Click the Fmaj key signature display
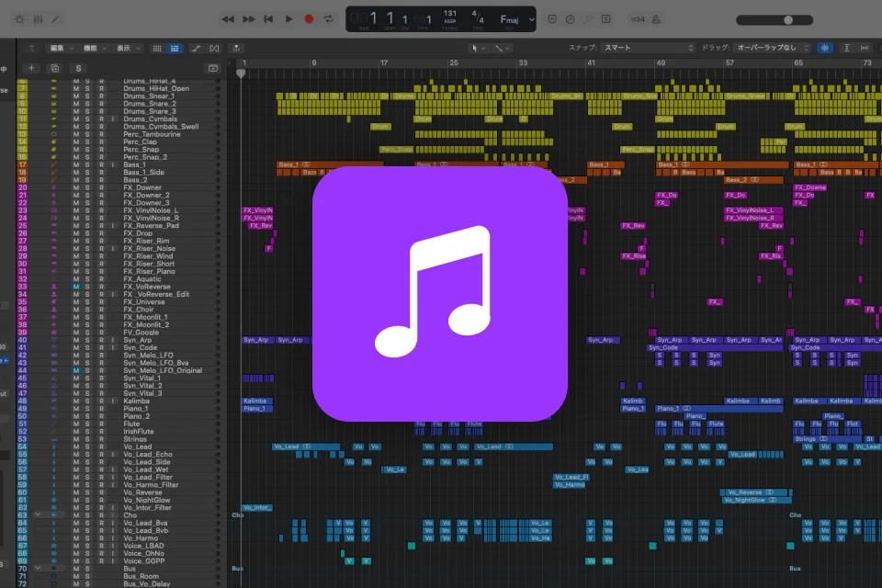Screen dimensions: 882x588 pyautogui.click(x=509, y=19)
